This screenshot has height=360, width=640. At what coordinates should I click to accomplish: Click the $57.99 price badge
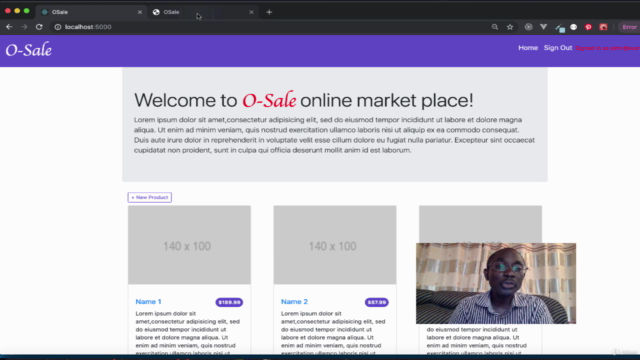pos(376,302)
